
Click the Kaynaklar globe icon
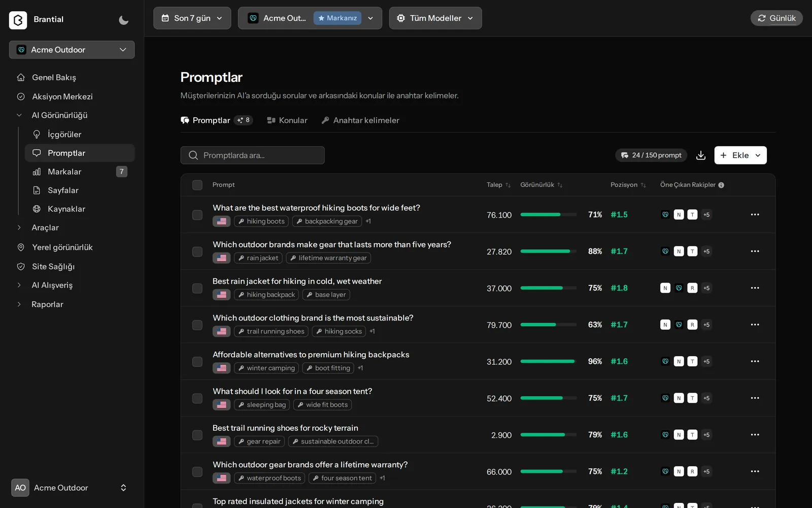pyautogui.click(x=37, y=209)
